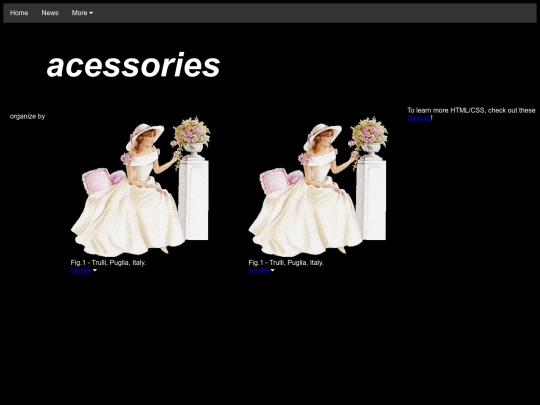540x405 pixels.
Task: Open the Home page from the navbar
Action: click(x=19, y=13)
